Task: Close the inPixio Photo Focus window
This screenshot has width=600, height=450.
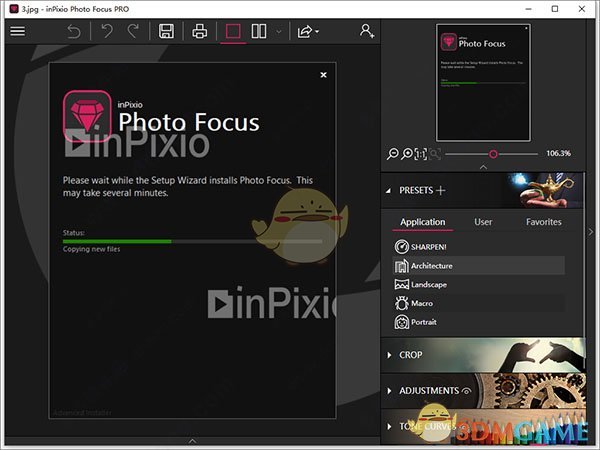Action: [582, 8]
